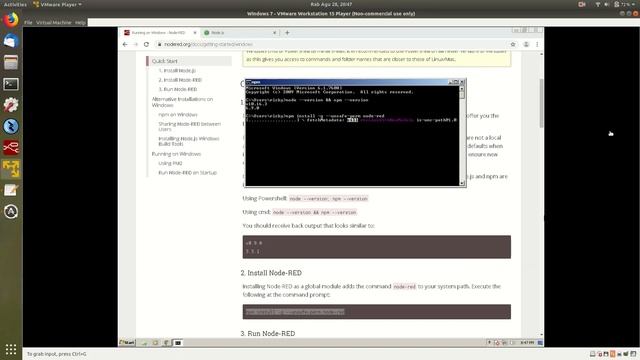The height and width of the screenshot is (360, 640).
Task: Open the Quick Start sidebar link
Action: [164, 61]
